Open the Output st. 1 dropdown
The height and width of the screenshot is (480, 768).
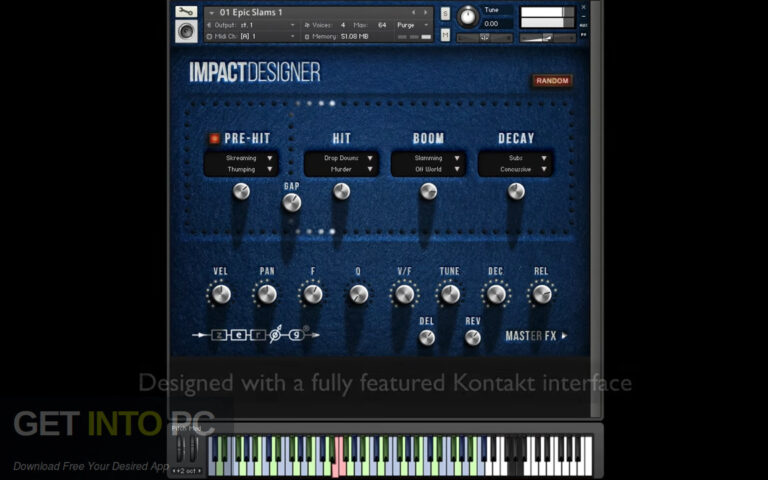pyautogui.click(x=252, y=25)
